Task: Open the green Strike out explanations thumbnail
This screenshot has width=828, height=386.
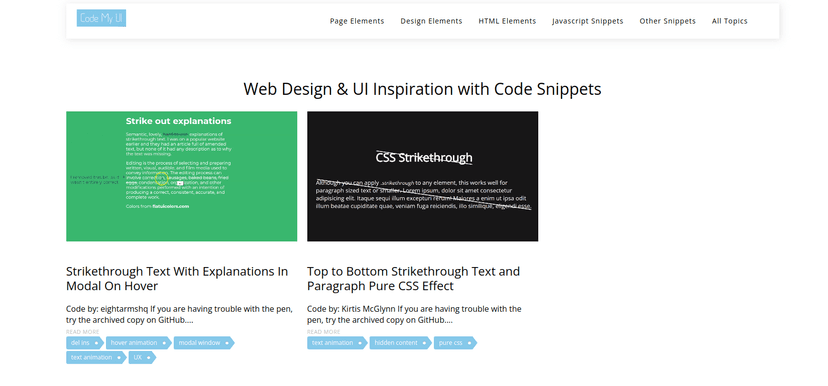Action: 182,176
